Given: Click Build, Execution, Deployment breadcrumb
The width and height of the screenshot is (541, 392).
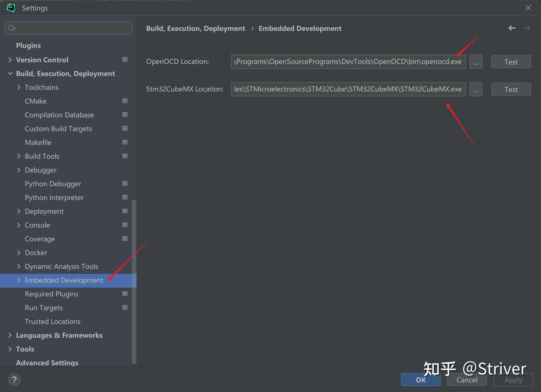Looking at the screenshot, I should point(195,28).
